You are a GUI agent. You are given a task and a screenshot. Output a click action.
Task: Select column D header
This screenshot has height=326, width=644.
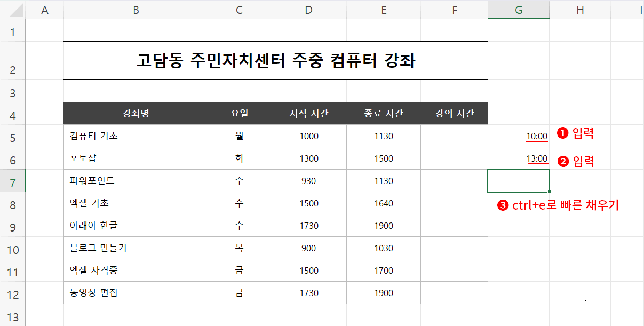(x=308, y=10)
